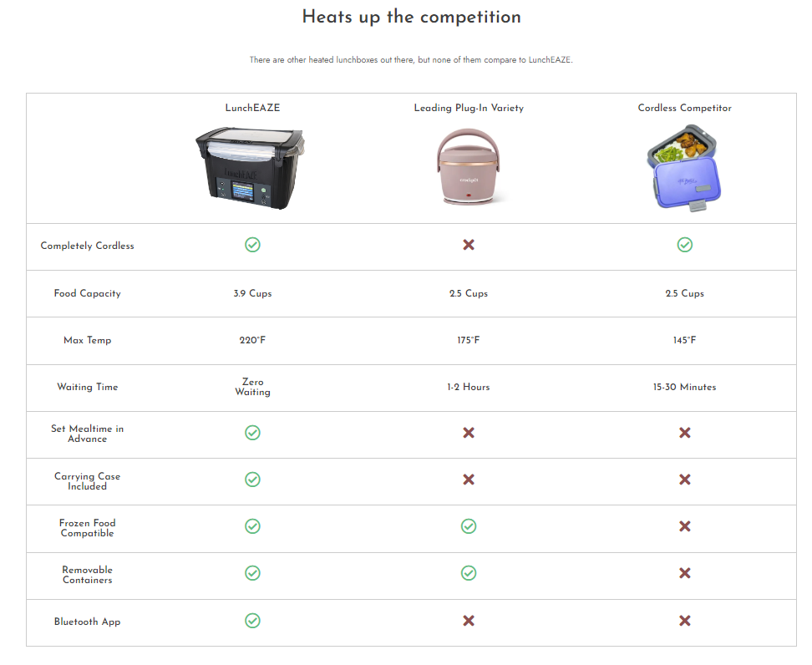The width and height of the screenshot is (812, 665).
Task: Click the Cordless Competitor column heading
Action: (685, 108)
